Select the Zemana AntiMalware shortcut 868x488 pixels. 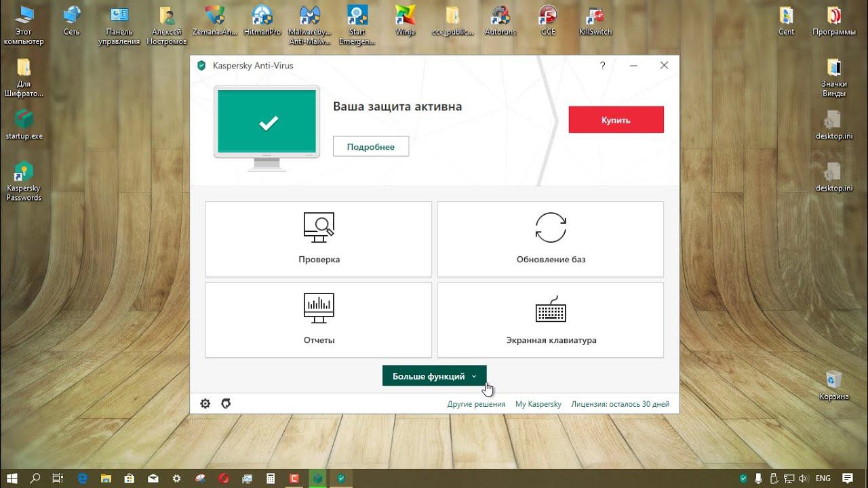coord(214,21)
